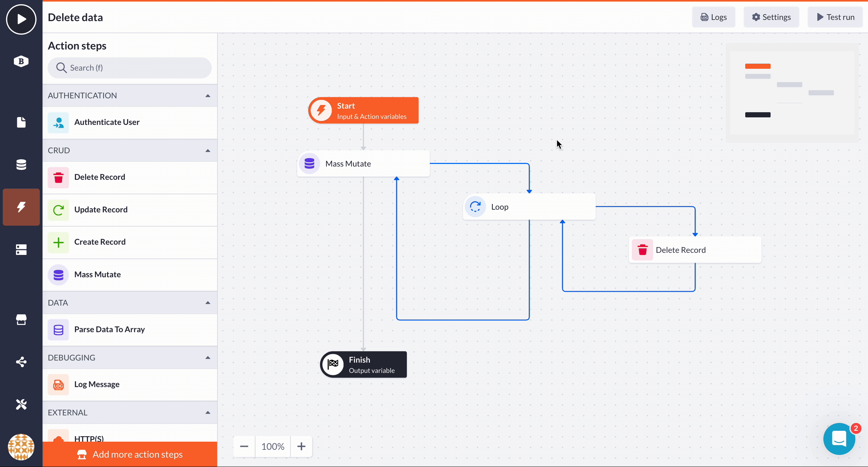Collapse the CRUD category

coord(208,151)
